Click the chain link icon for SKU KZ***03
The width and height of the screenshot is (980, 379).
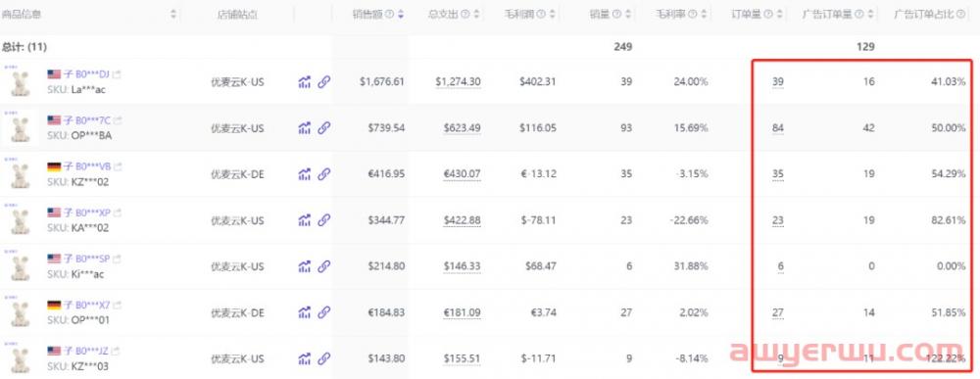(x=323, y=359)
